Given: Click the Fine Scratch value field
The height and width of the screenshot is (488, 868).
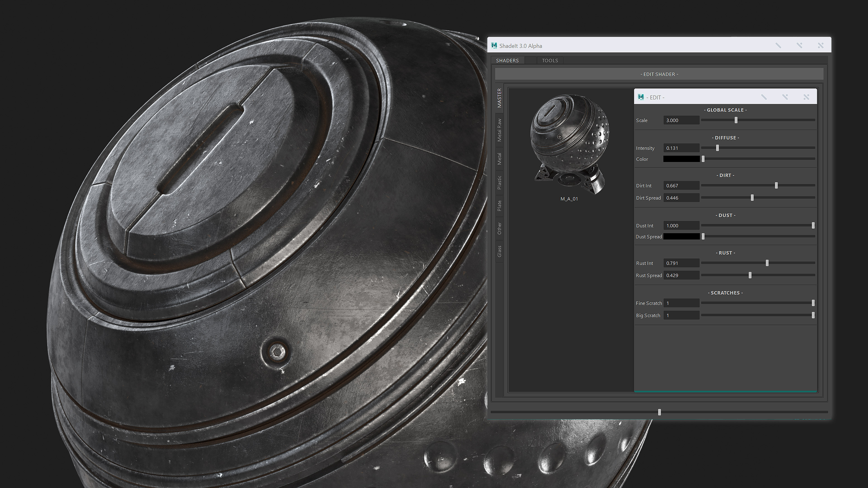Looking at the screenshot, I should pos(681,303).
